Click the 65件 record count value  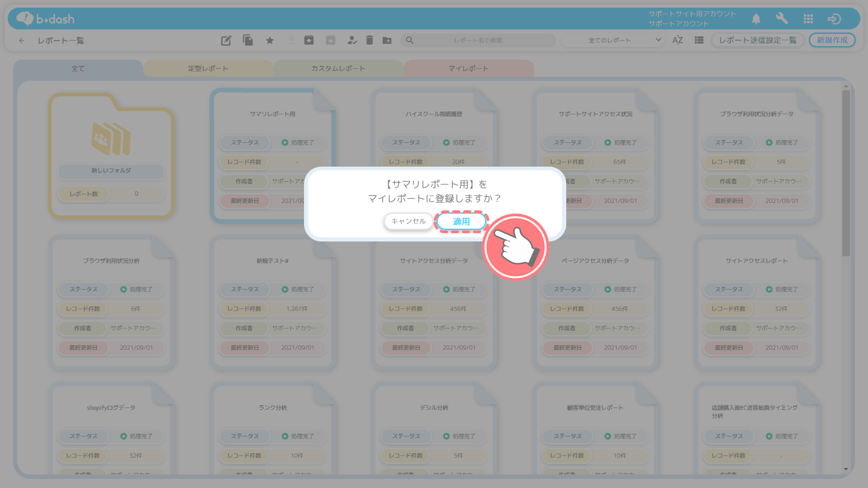tap(620, 162)
